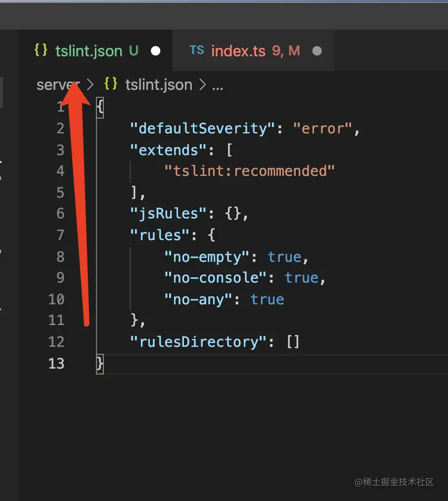Click the true value of no-console

point(302,278)
